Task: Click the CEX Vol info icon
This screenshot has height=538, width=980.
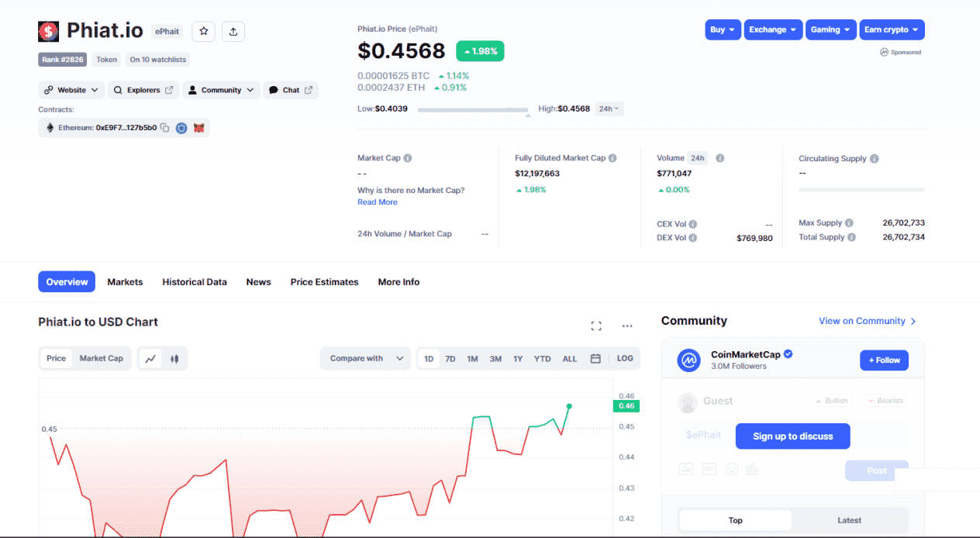Action: click(692, 224)
